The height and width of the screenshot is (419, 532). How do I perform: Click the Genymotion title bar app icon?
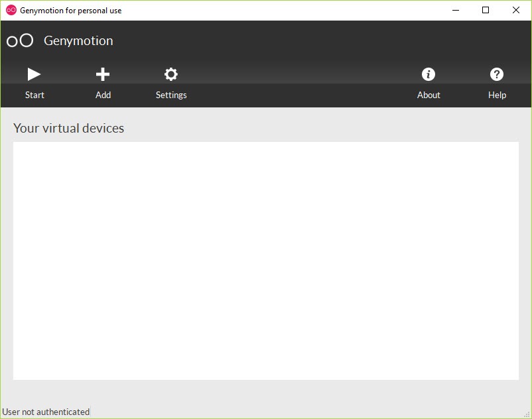[x=11, y=10]
